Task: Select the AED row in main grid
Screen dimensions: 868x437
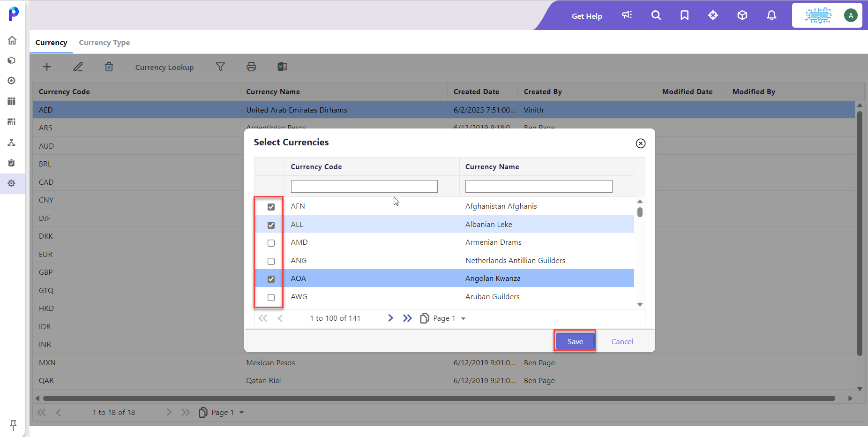Action: [x=443, y=110]
